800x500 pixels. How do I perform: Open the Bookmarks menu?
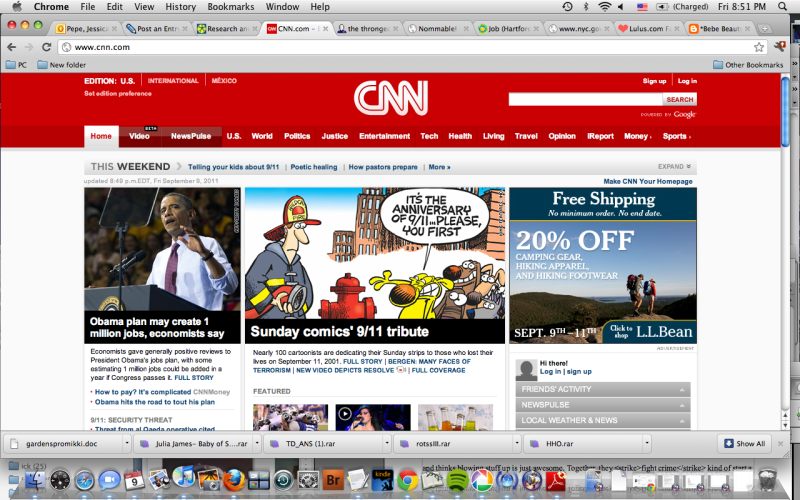231,7
